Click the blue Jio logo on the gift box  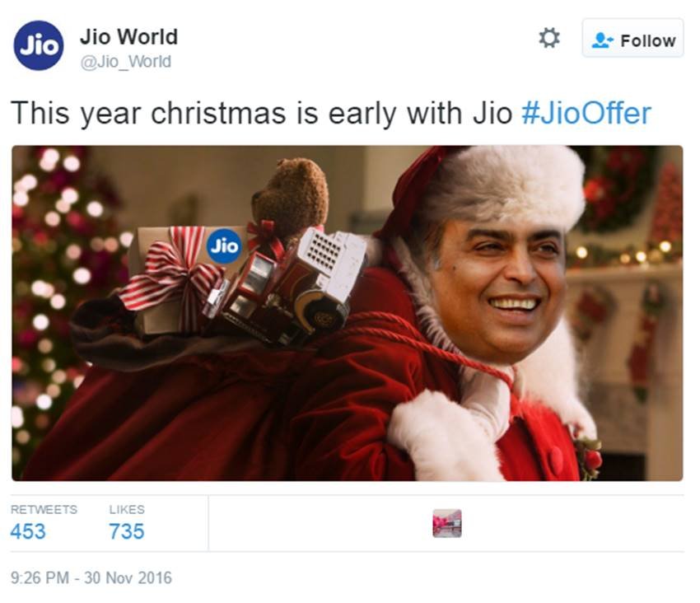point(224,246)
